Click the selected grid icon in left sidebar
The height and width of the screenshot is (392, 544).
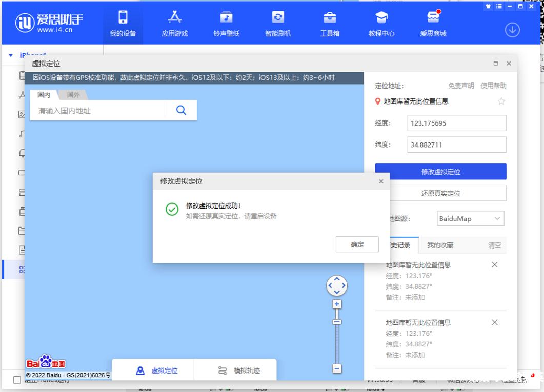coord(22,270)
